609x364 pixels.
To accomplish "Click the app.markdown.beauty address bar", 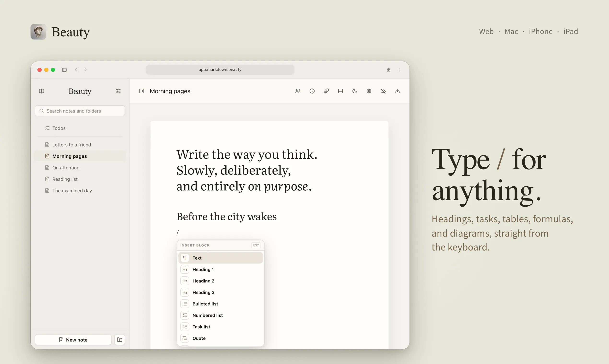I will (x=220, y=70).
